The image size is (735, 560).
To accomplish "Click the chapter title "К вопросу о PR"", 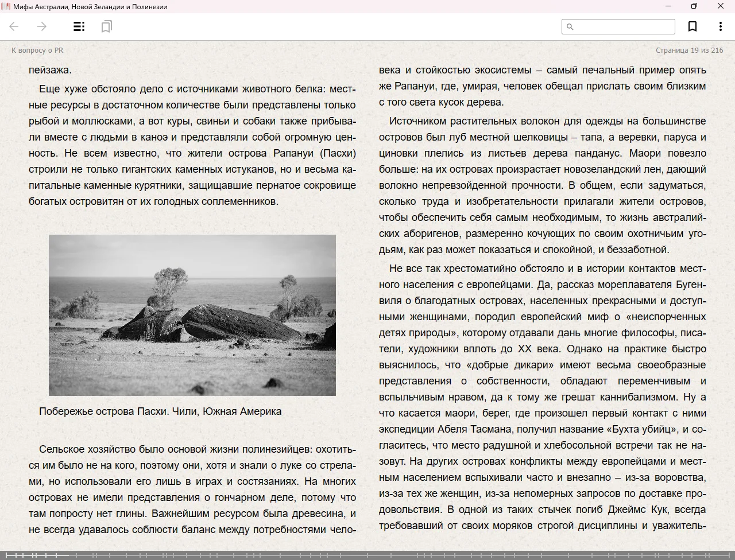I will click(x=37, y=50).
